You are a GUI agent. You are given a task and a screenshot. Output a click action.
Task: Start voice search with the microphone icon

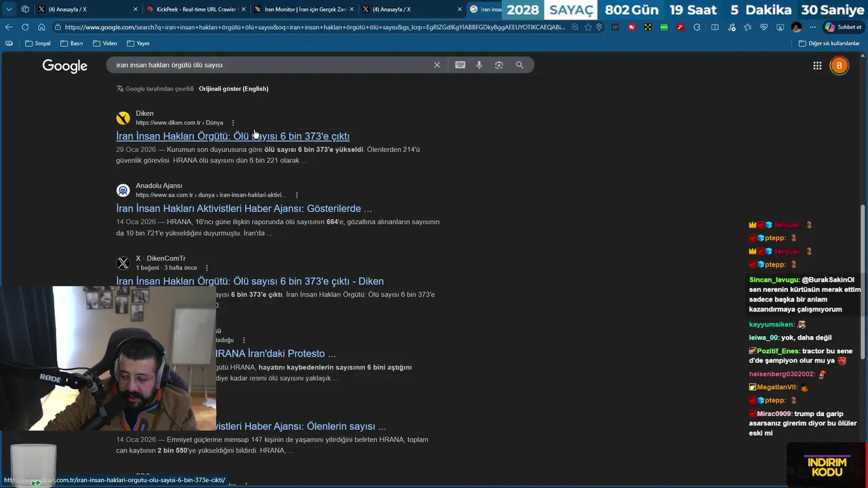click(479, 65)
